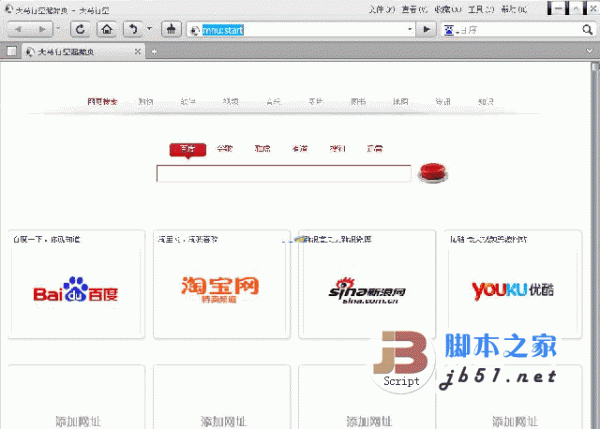Image resolution: width=600 pixels, height=429 pixels.
Task: Select the 软件 search category
Action: [x=188, y=102]
